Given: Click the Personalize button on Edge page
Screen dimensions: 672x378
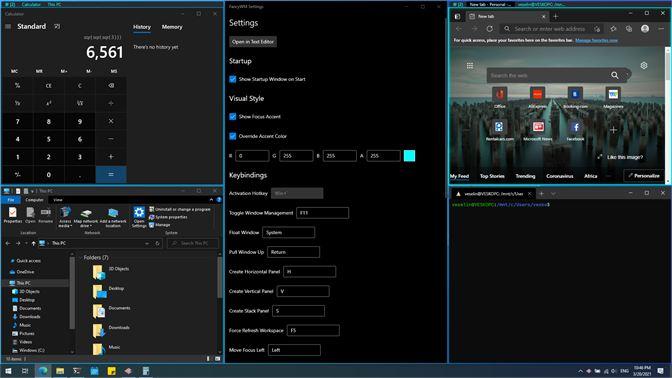Looking at the screenshot, I should pyautogui.click(x=644, y=176).
